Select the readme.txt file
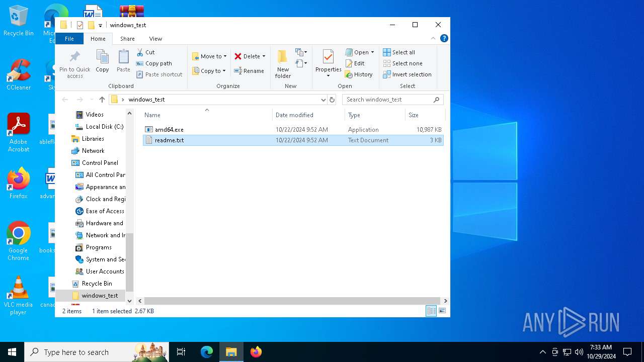The image size is (644, 362). pyautogui.click(x=293, y=140)
